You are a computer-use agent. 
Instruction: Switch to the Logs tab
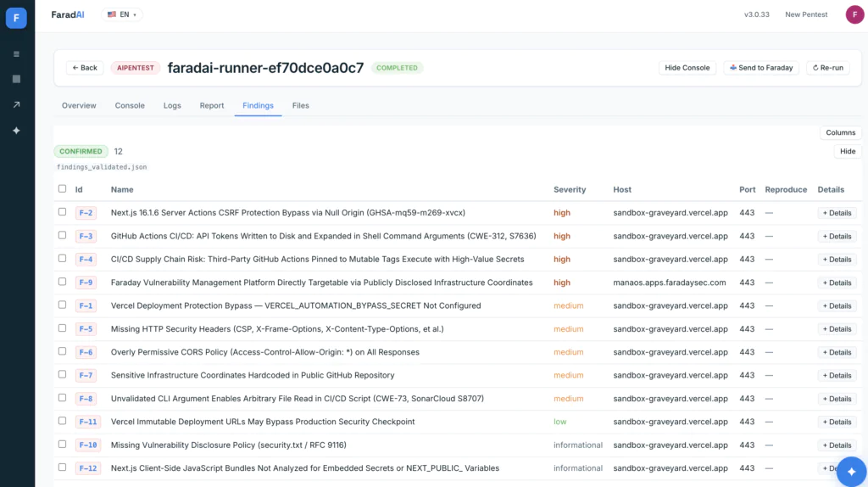(x=172, y=105)
